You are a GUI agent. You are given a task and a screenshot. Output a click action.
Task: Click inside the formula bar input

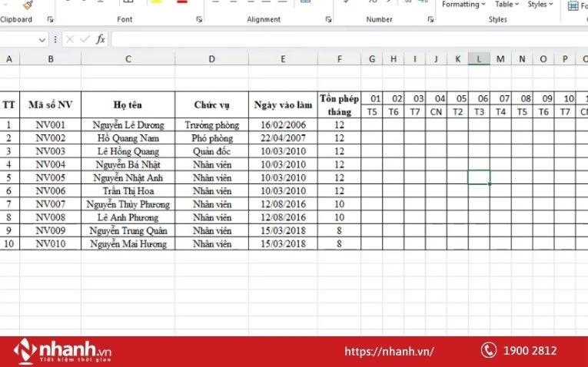pos(350,39)
